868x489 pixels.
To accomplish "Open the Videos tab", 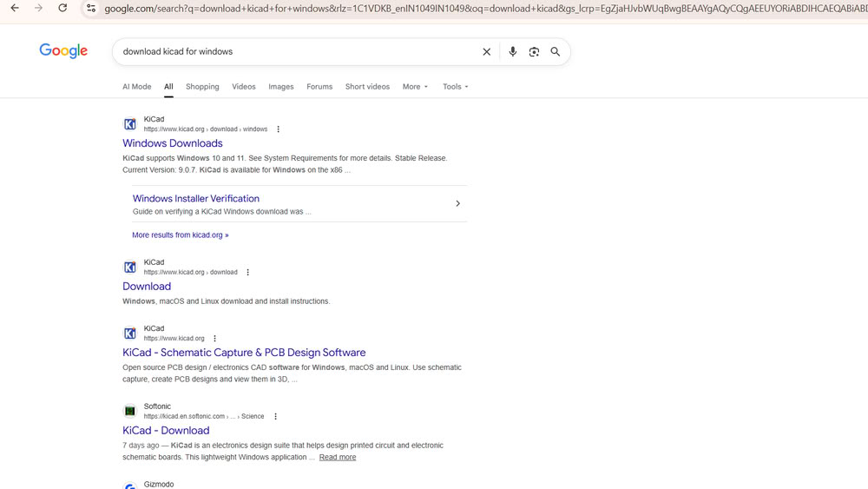I will tap(244, 86).
